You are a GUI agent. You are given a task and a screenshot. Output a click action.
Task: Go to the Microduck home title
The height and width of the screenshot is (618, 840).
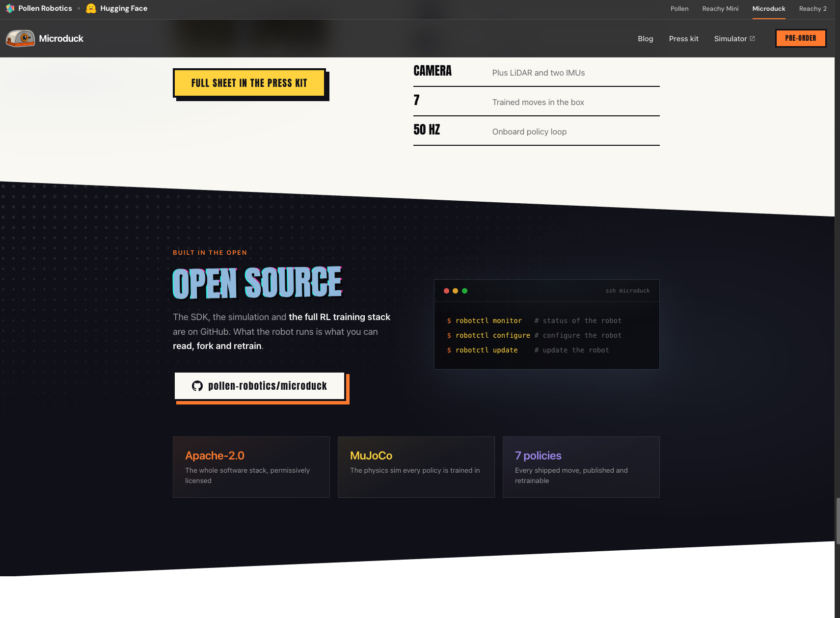click(61, 38)
